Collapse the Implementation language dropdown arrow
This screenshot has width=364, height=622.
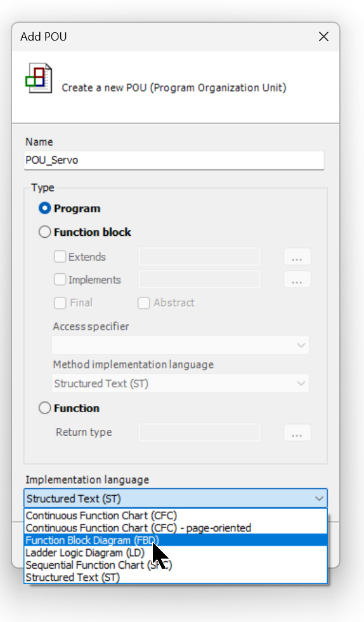pos(319,498)
